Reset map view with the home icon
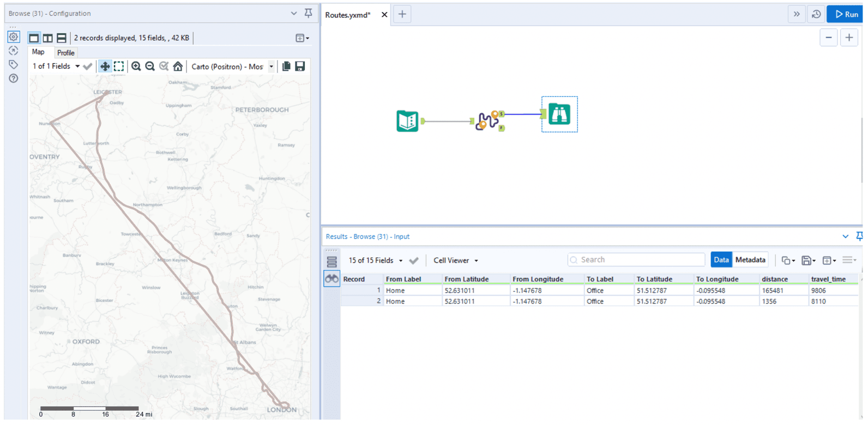Viewport: 868px width, 425px height. click(178, 66)
